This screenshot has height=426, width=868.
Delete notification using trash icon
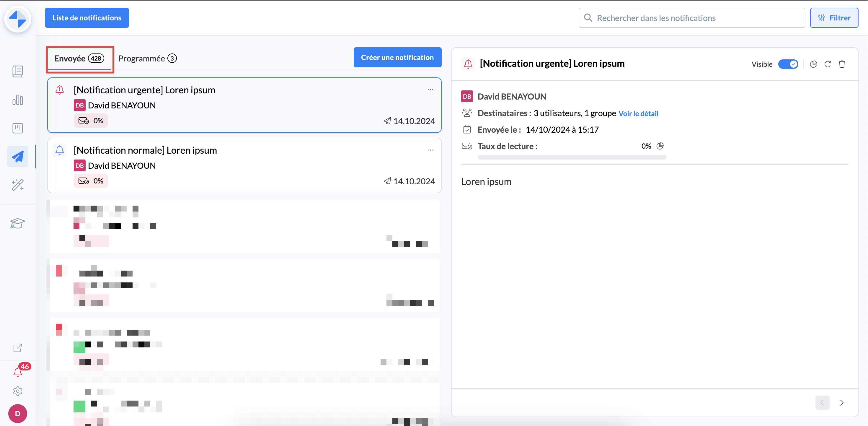tap(842, 64)
